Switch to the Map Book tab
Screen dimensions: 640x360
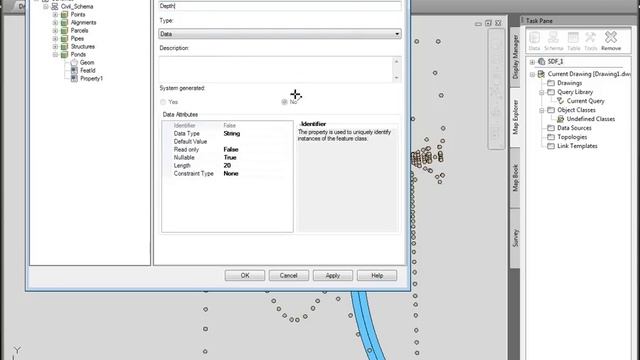click(515, 178)
